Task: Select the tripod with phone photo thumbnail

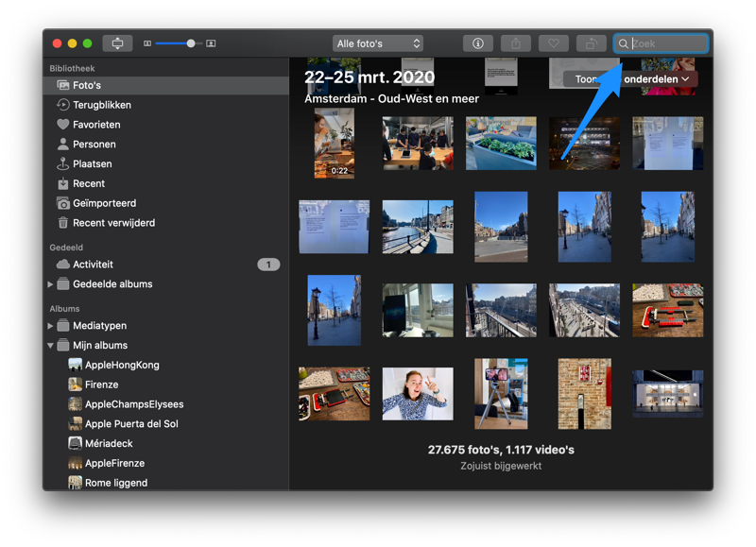Action: (x=501, y=394)
